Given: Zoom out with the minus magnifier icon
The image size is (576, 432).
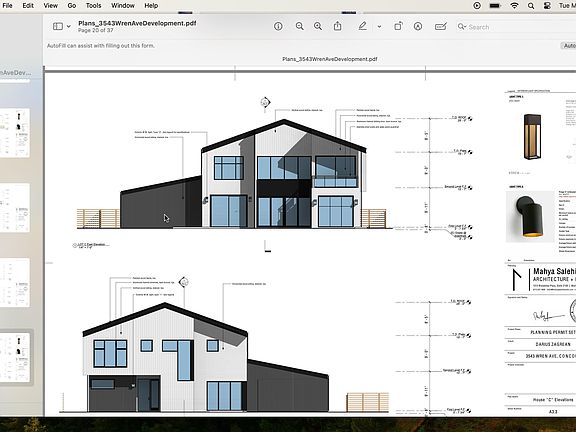Looking at the screenshot, I should coord(300,26).
